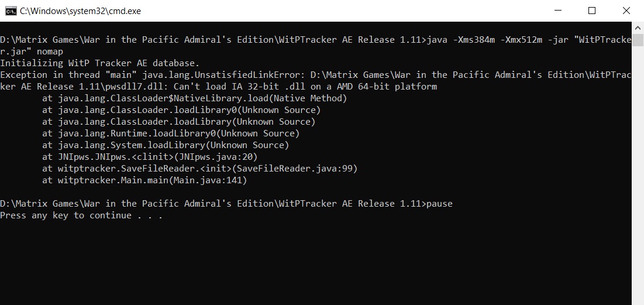This screenshot has width=644, height=305.
Task: Close the cmd.exe window
Action: pyautogui.click(x=626, y=11)
